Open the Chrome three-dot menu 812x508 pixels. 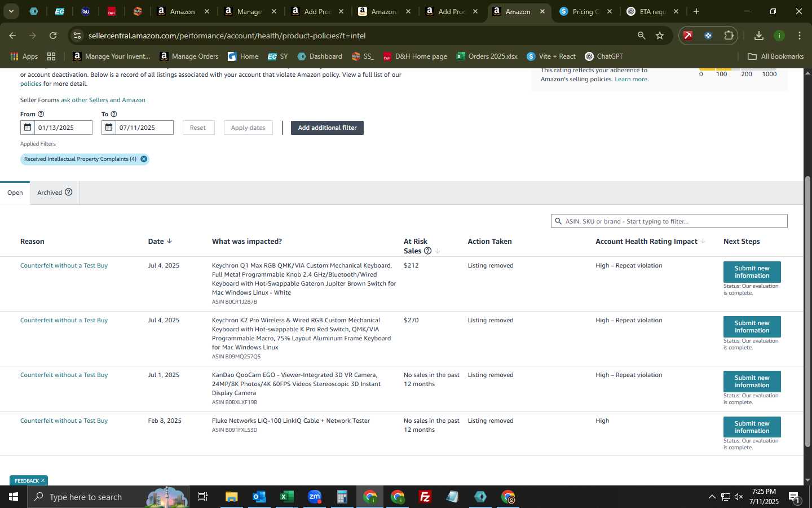[800, 36]
